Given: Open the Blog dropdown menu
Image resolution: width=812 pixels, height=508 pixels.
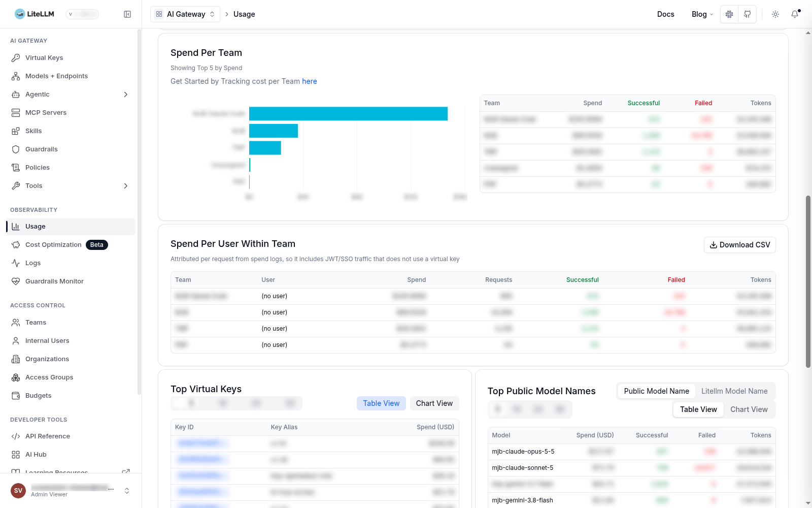Looking at the screenshot, I should tap(702, 14).
